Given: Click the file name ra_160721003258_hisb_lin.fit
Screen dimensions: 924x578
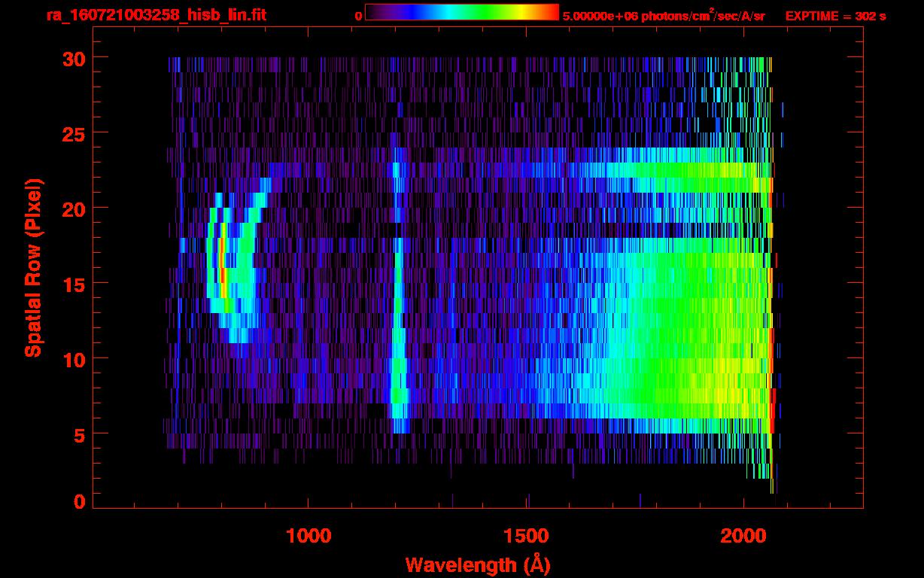Looking at the screenshot, I should tap(156, 14).
